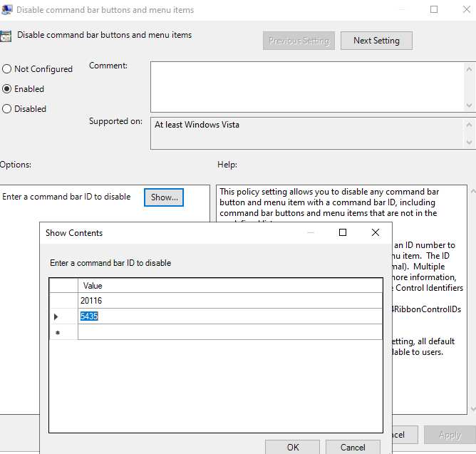This screenshot has width=476, height=454.
Task: Select the row containing 20116
Action: [x=216, y=301]
